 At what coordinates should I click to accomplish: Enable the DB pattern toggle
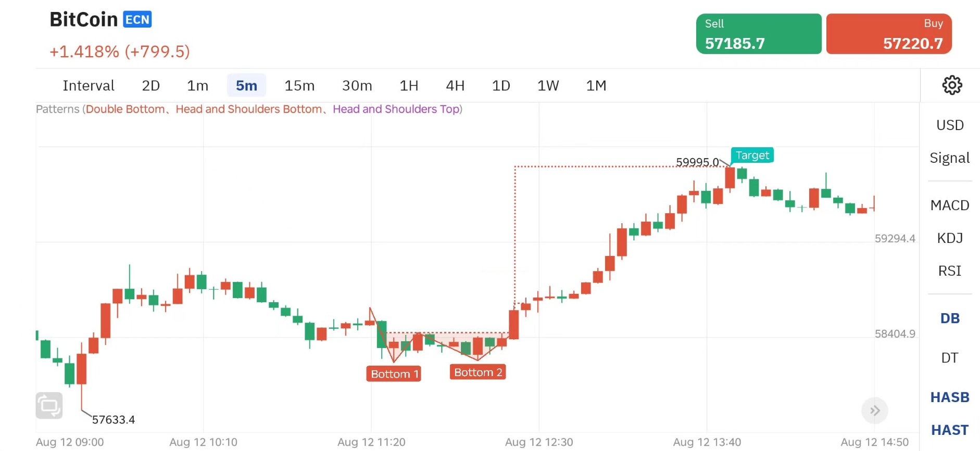[949, 318]
